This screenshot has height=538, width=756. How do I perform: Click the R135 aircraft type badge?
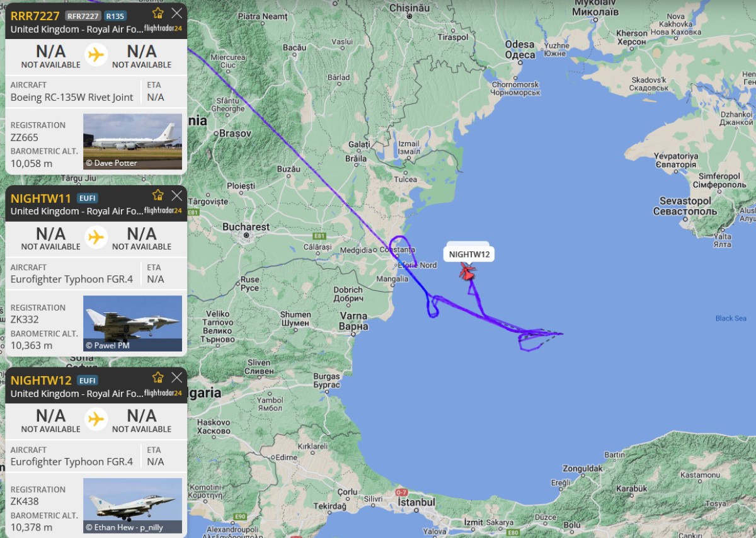(x=115, y=16)
